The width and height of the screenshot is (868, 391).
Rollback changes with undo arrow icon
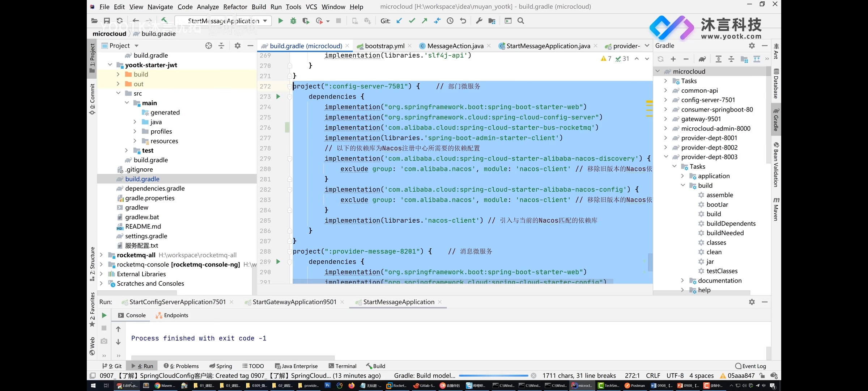coord(463,21)
